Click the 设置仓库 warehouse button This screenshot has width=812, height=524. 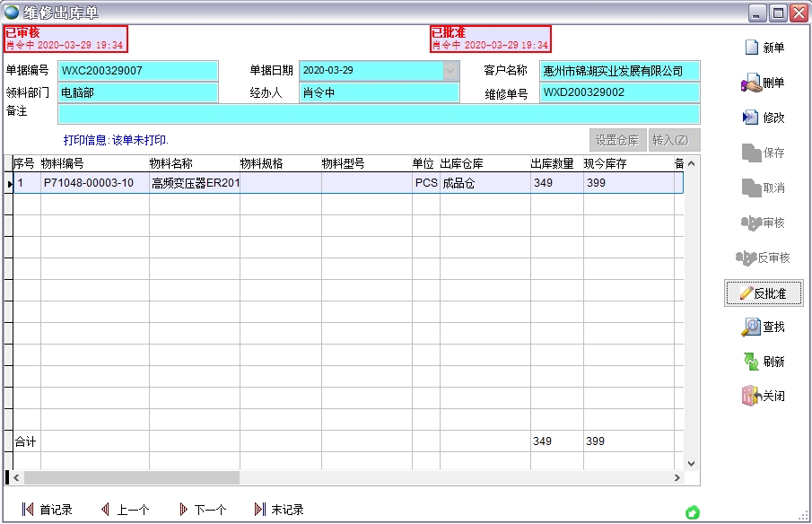pos(618,140)
